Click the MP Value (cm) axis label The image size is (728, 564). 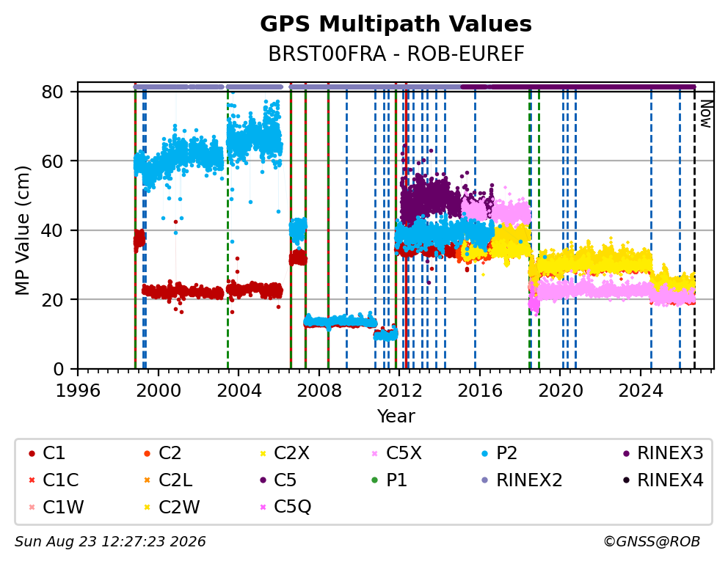22,230
